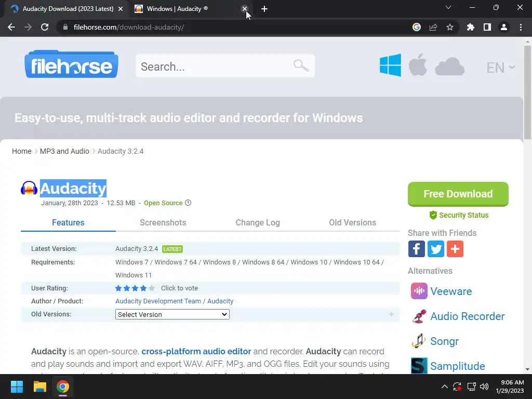Viewport: 532px width, 399px height.
Task: Go to Home breadcrumb
Action: (22, 151)
